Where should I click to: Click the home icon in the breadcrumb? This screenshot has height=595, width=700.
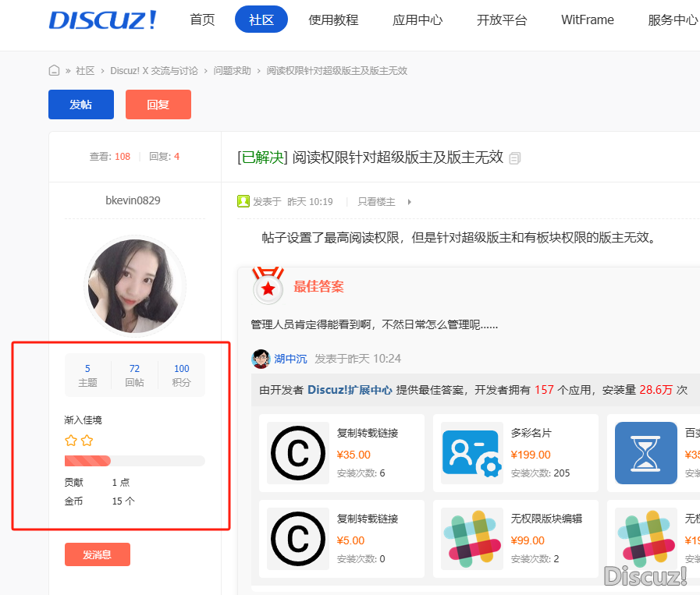pyautogui.click(x=54, y=70)
